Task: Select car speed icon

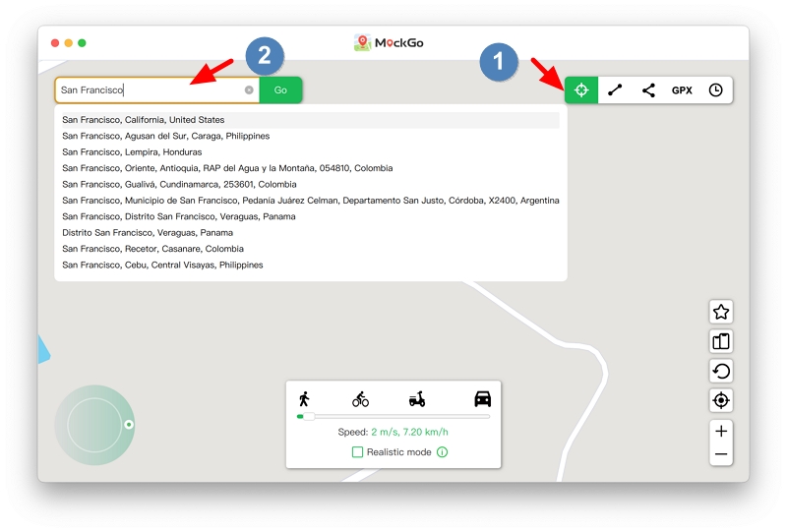Action: point(483,399)
